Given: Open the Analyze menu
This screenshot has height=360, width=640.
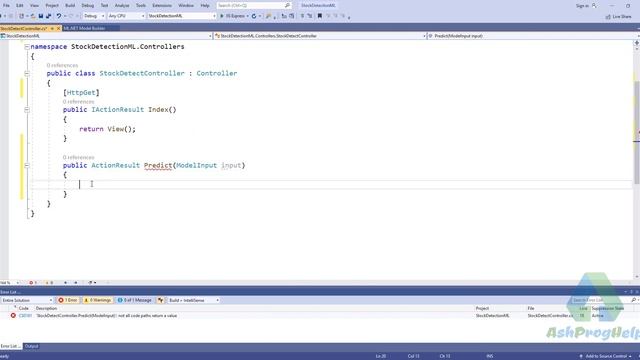Looking at the screenshot, I should 122,6.
